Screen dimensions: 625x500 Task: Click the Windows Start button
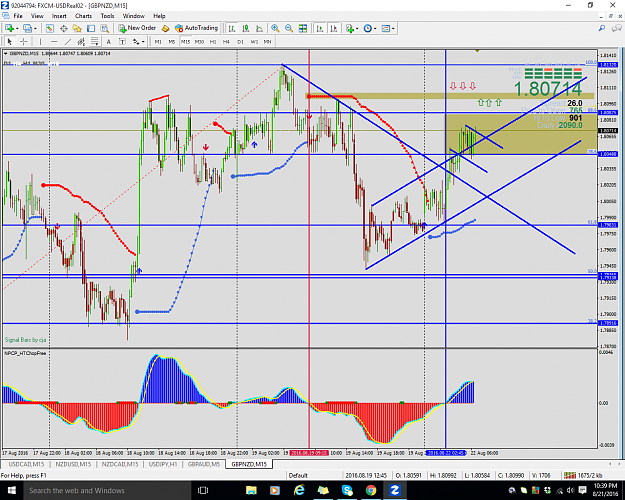click(x=11, y=490)
